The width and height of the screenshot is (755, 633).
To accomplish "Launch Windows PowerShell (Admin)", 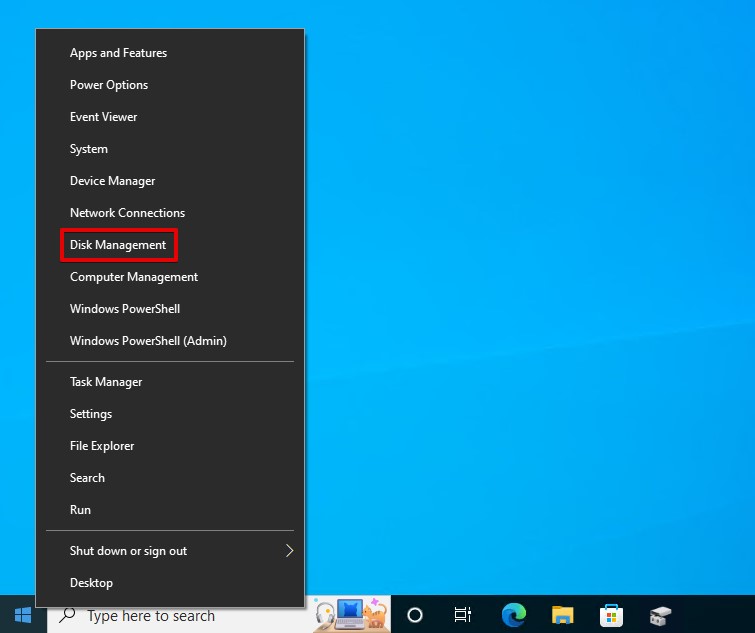I will click(x=170, y=341).
